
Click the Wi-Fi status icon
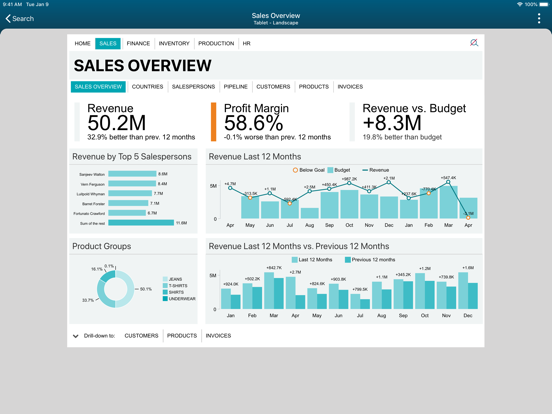pos(520,4)
